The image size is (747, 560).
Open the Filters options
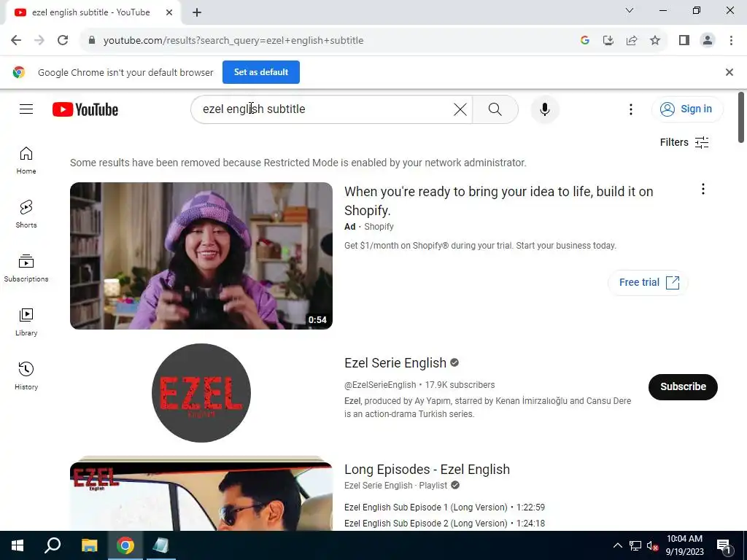(684, 142)
